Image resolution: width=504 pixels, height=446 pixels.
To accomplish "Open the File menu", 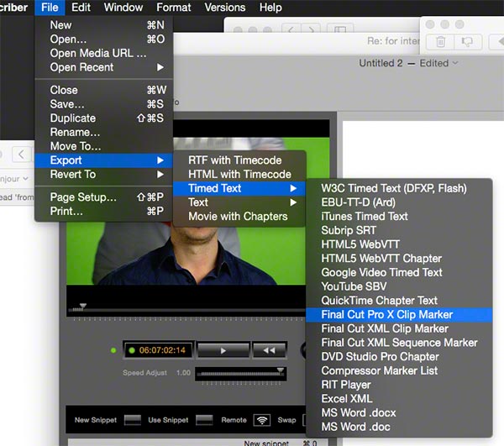I will point(50,8).
